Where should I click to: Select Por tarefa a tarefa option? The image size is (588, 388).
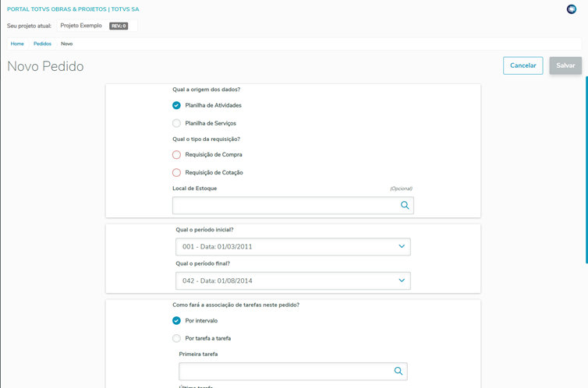(x=177, y=338)
